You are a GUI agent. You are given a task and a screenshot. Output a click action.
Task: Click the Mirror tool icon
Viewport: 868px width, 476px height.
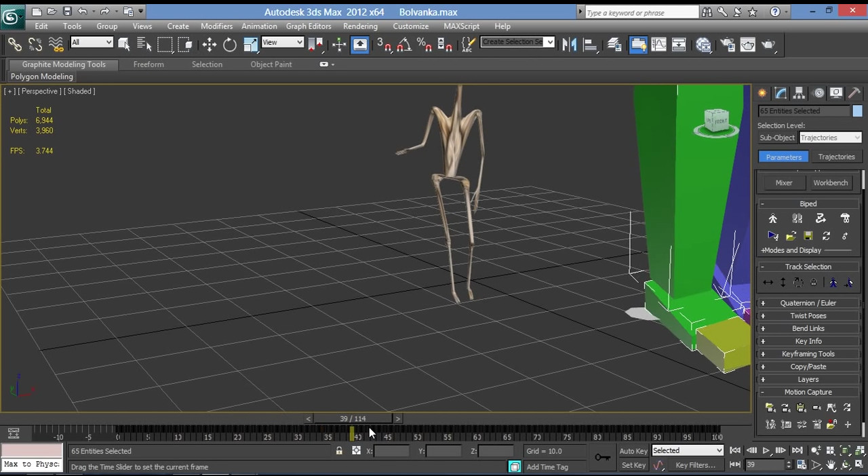coord(570,45)
